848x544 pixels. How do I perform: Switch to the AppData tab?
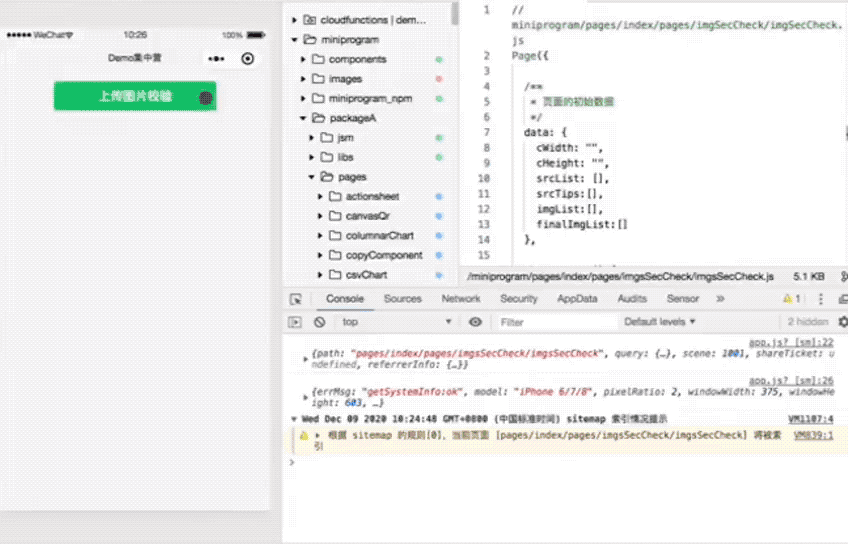577,298
